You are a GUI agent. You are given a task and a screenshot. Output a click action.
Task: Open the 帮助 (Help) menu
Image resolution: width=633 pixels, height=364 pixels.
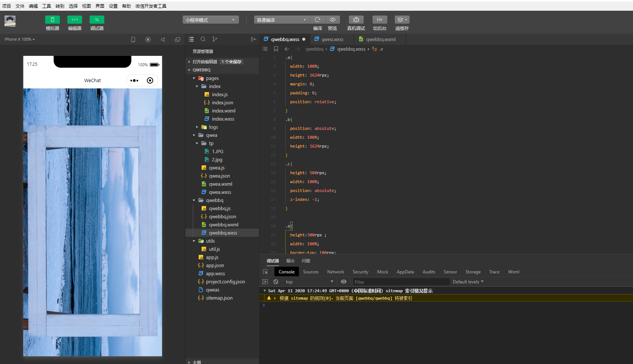tap(127, 6)
